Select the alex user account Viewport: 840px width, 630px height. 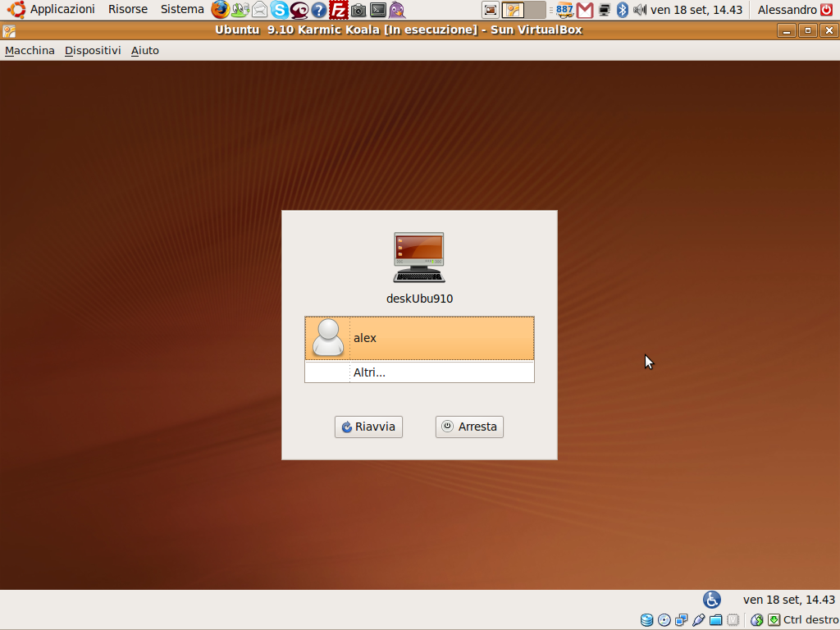[x=419, y=338]
